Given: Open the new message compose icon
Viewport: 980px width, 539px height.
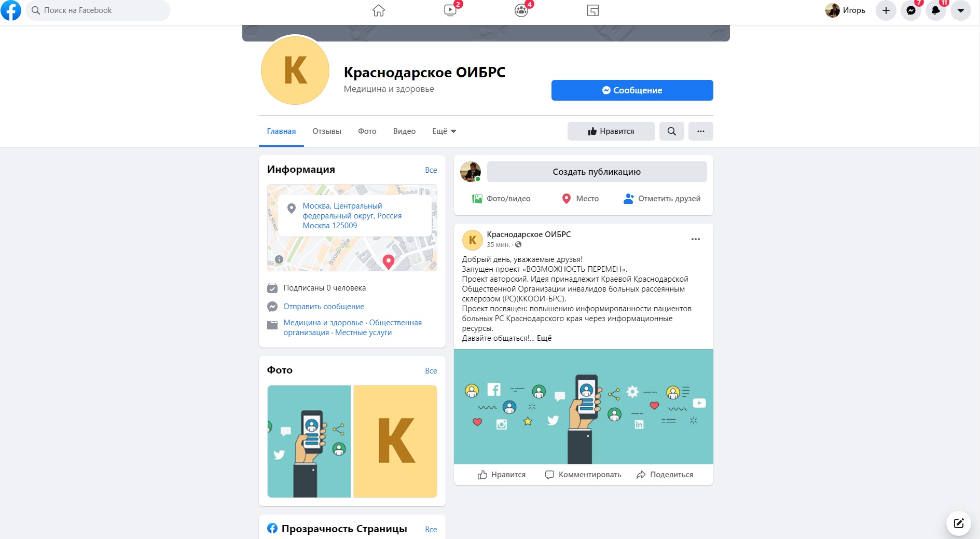Looking at the screenshot, I should click(x=959, y=523).
